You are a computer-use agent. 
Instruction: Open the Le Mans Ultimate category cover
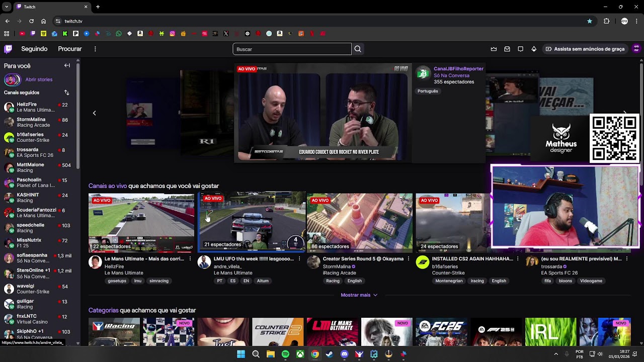coord(332,332)
